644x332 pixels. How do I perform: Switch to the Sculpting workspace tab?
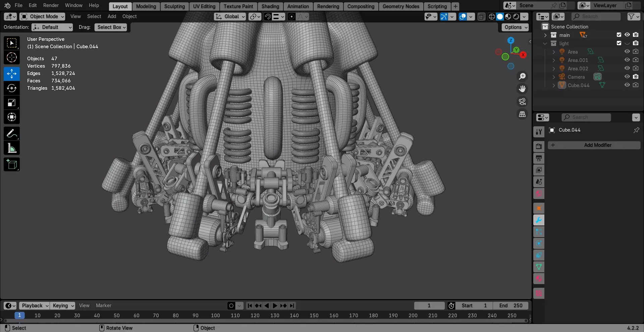click(174, 6)
